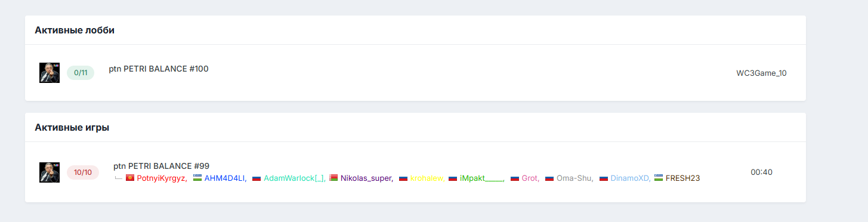The image size is (868, 222).
Task: Click the Russian flag before DinamoXD
Action: coord(604,178)
